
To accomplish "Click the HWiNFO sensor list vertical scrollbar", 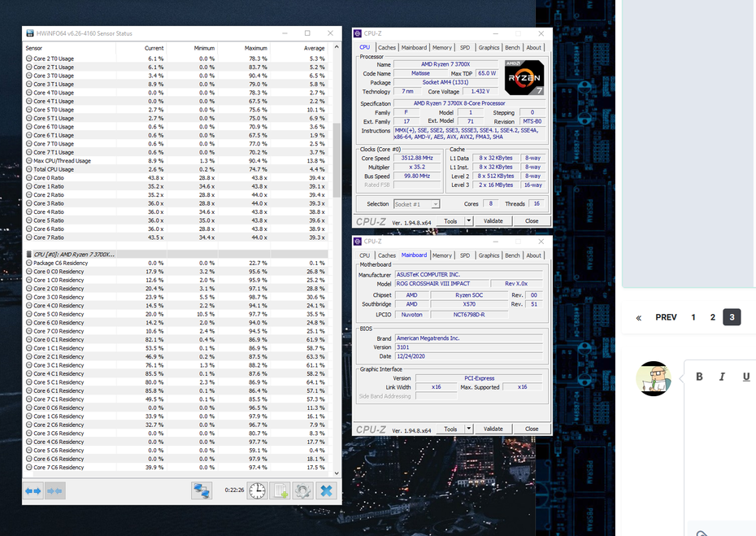I will click(x=337, y=160).
